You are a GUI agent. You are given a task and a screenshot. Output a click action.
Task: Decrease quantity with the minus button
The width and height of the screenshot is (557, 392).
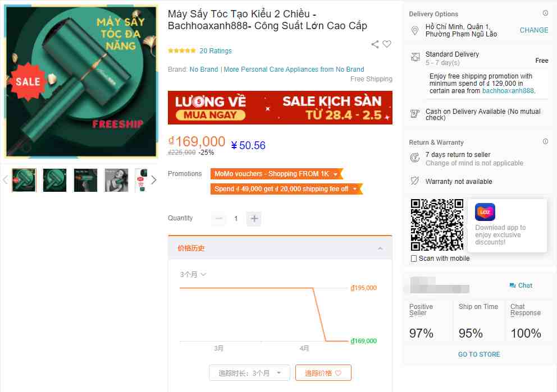click(219, 219)
